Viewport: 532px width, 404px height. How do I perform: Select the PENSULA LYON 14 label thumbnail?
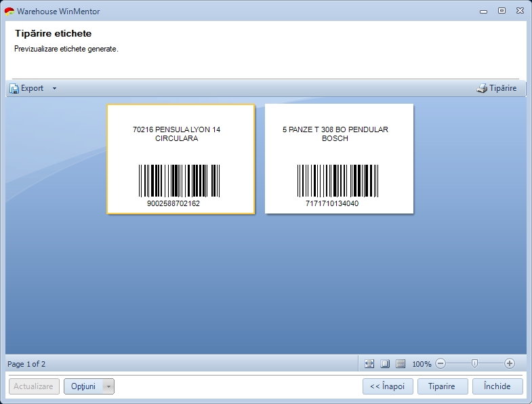tap(181, 159)
